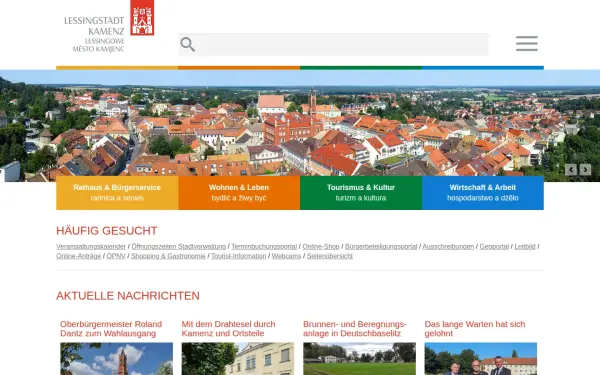Screen dimensions: 600x375
Task: Open the Terminbuchungsportal link
Action: point(264,246)
